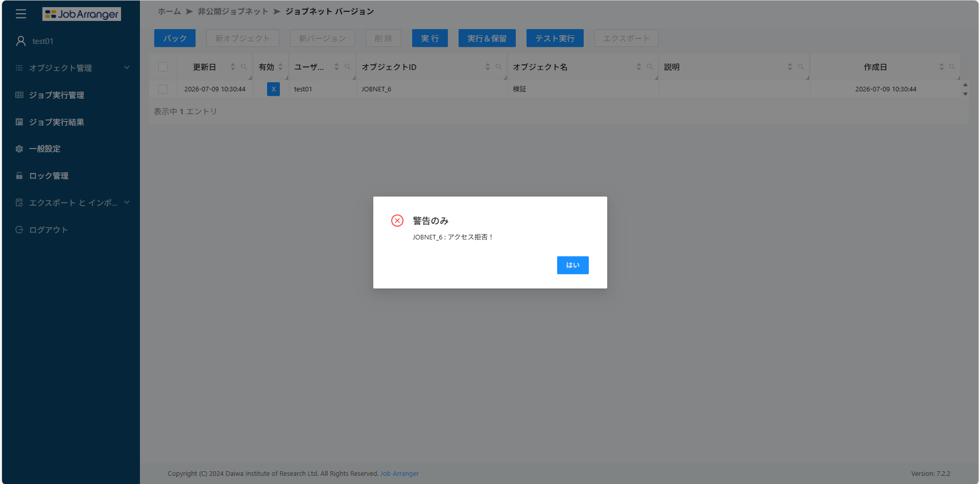Click the オブジェクト管理 list icon

click(x=19, y=68)
